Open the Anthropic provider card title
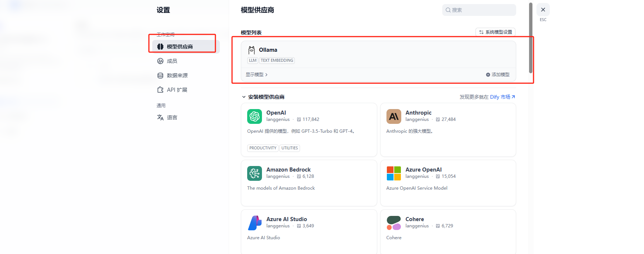This screenshot has width=644, height=254. [418, 113]
